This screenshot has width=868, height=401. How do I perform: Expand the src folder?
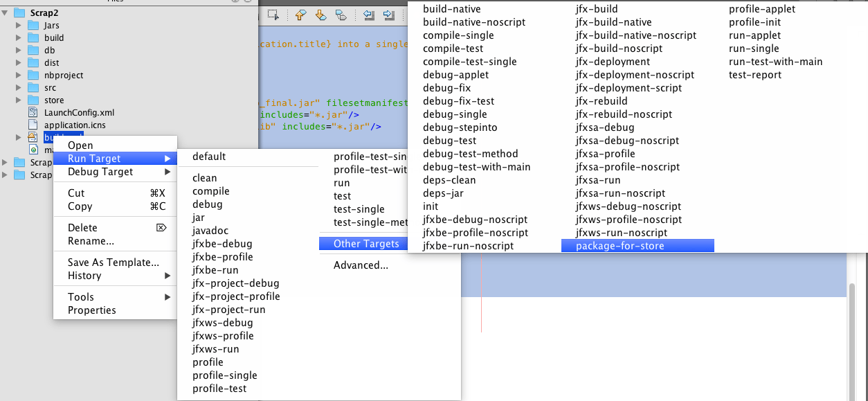point(17,88)
